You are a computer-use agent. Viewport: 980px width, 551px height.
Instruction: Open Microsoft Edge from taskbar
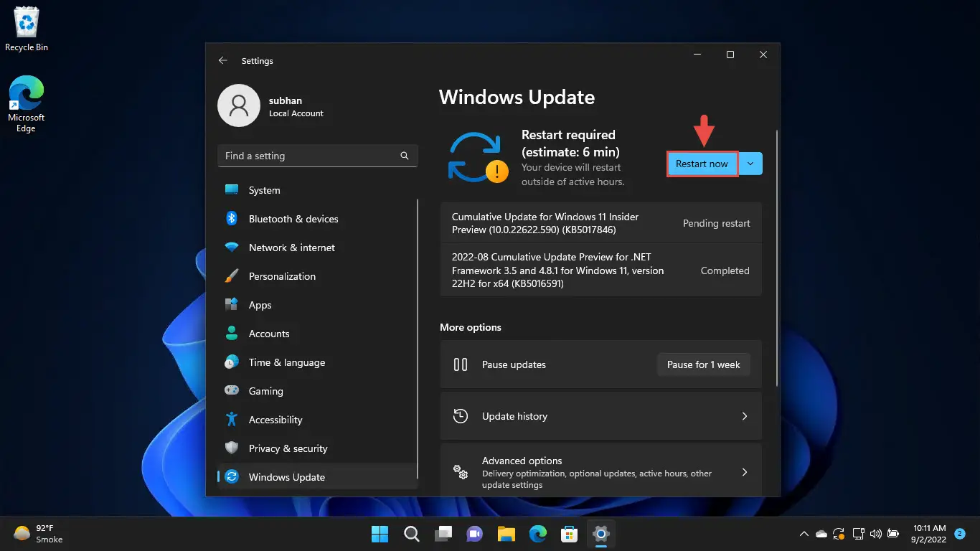tap(538, 534)
